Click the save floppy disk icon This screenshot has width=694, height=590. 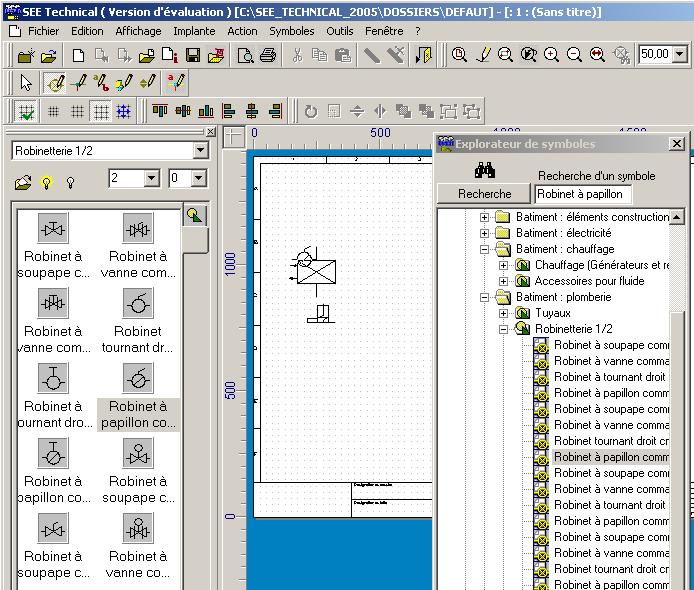193,55
